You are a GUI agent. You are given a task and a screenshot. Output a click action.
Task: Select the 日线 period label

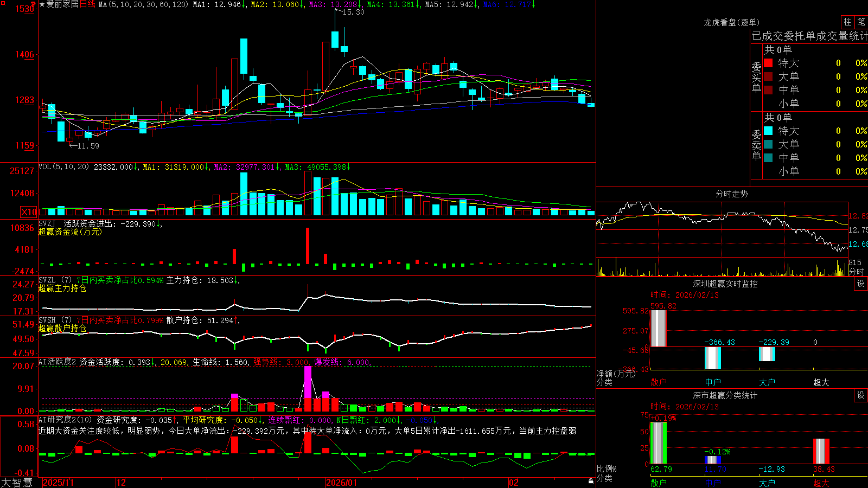87,4
